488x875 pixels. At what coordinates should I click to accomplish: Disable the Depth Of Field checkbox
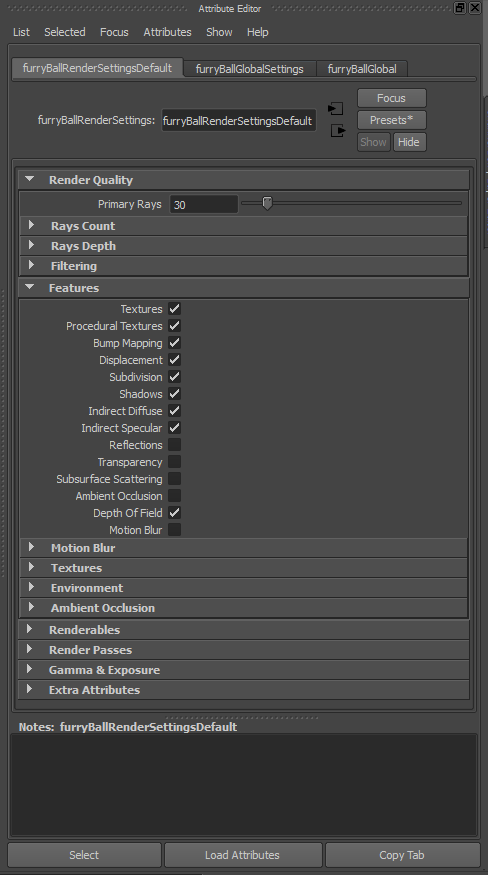point(174,513)
